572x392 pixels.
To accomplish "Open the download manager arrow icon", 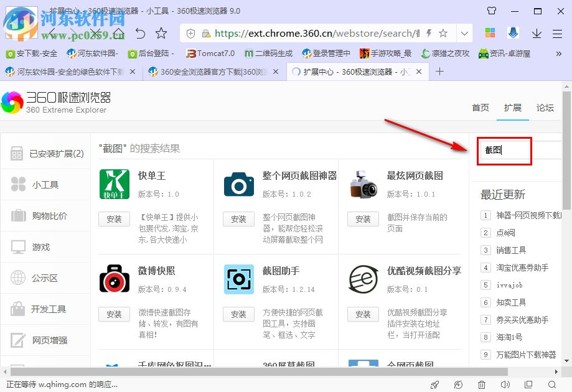I will [536, 32].
